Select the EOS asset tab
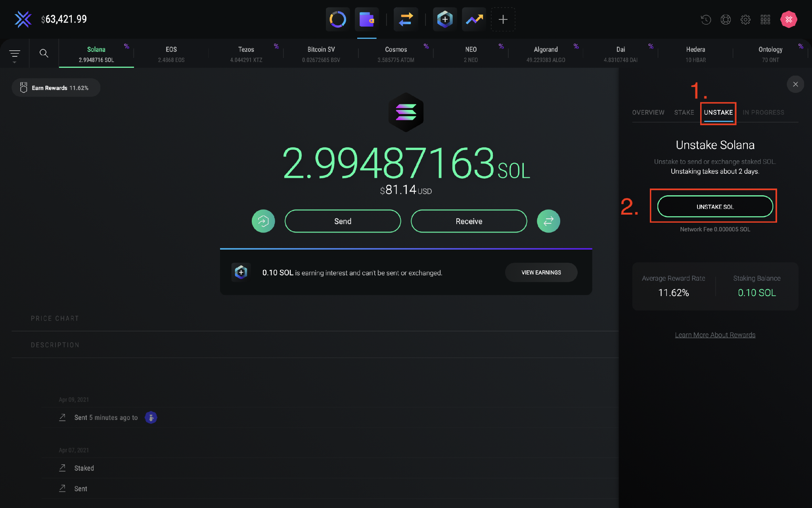 point(171,54)
